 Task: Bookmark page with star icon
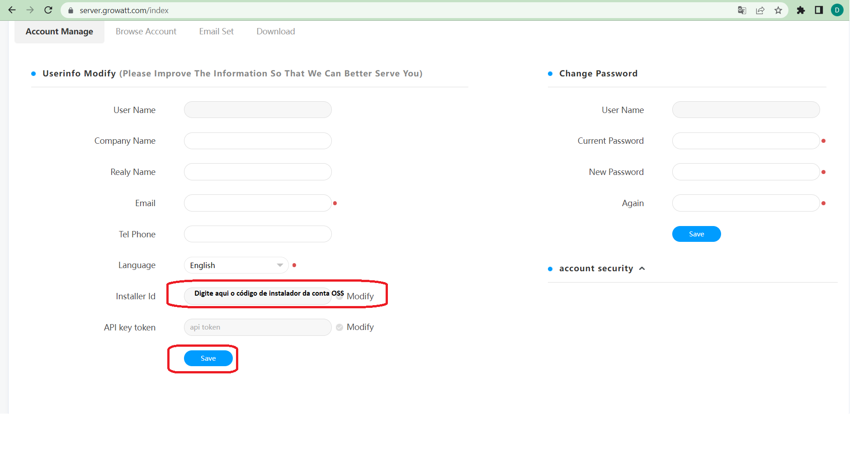tap(778, 10)
